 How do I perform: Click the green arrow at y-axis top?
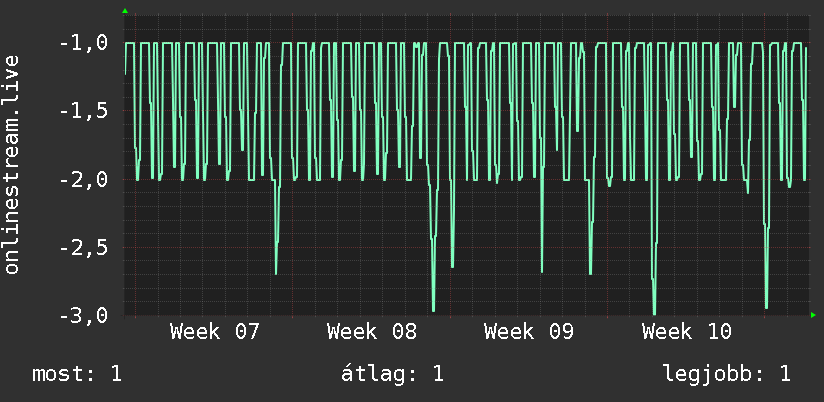point(125,11)
